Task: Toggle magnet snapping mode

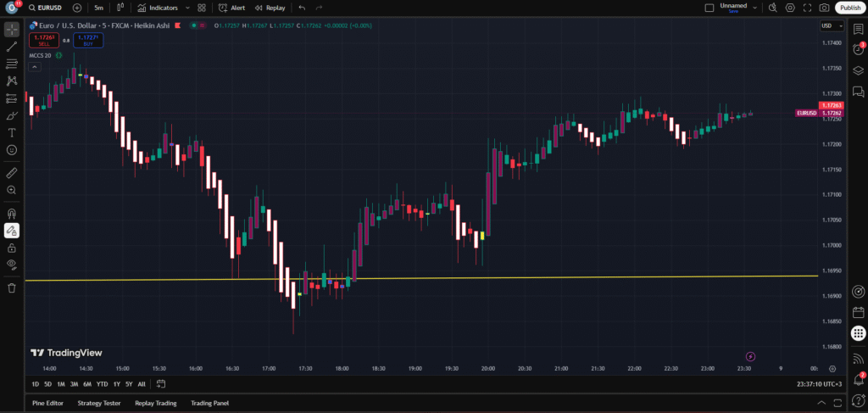Action: [12, 214]
